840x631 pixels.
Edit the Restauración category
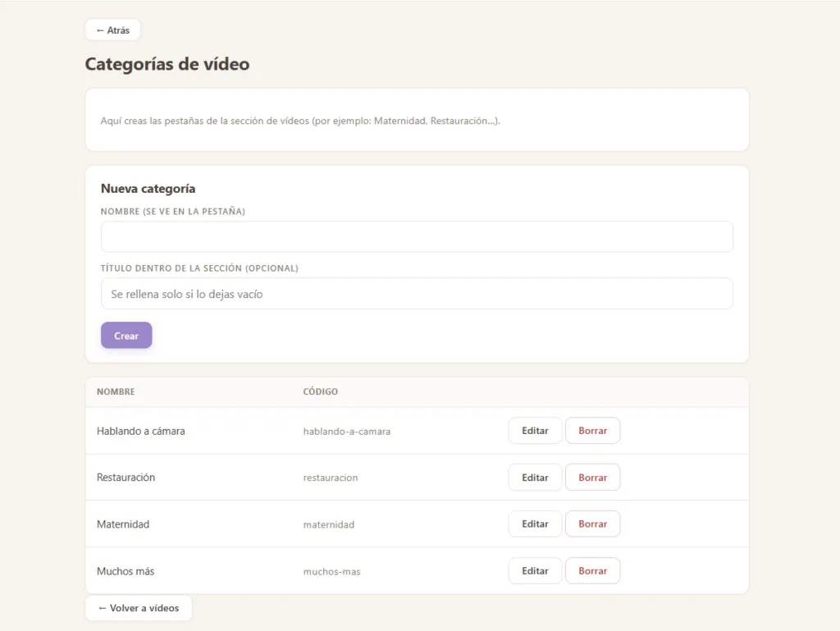pos(535,478)
